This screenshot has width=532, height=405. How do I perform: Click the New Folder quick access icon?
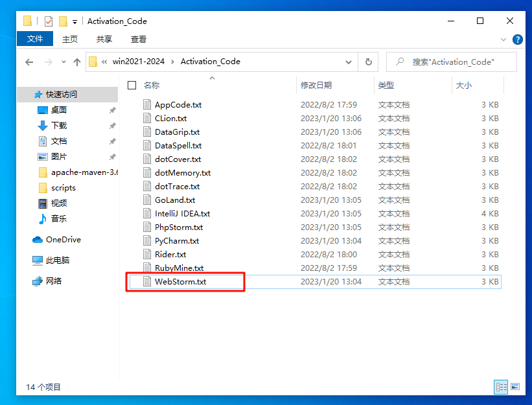(x=63, y=21)
